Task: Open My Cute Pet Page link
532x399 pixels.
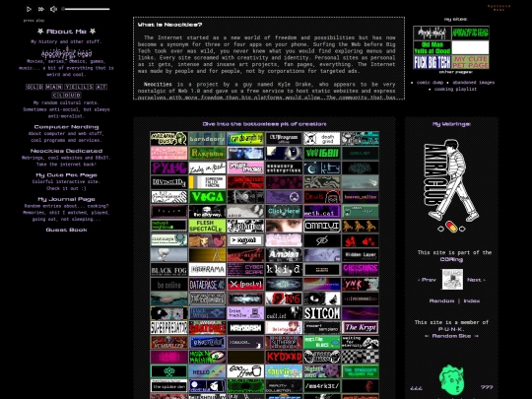Action: click(x=67, y=175)
